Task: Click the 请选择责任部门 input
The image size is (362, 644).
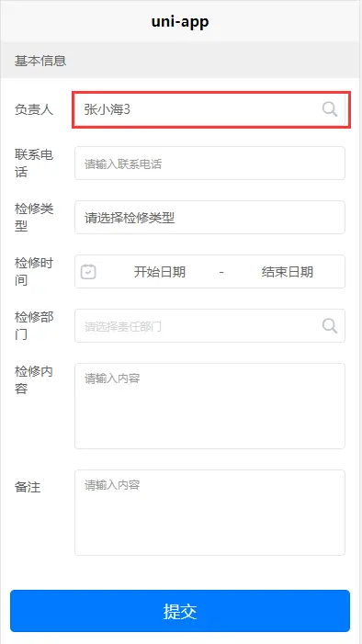Action: 209,326
